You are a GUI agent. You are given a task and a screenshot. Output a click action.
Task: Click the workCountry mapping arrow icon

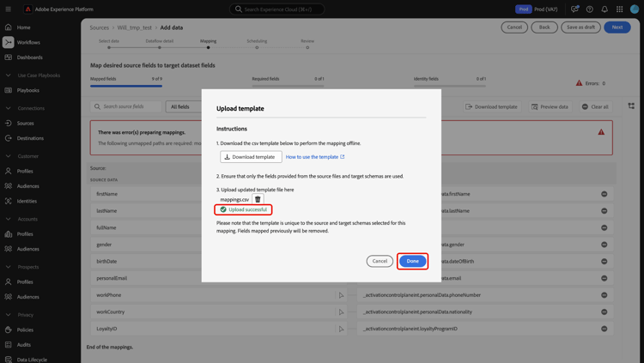(341, 312)
